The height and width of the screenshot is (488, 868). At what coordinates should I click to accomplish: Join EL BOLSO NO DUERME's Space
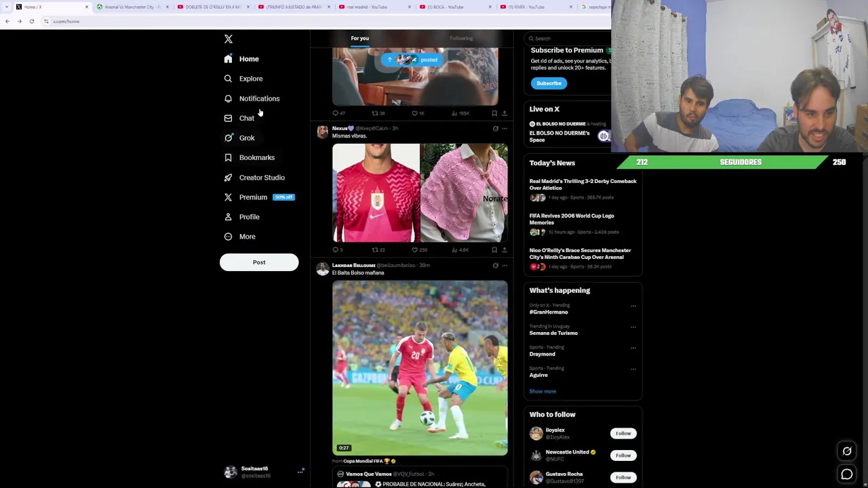click(x=570, y=132)
